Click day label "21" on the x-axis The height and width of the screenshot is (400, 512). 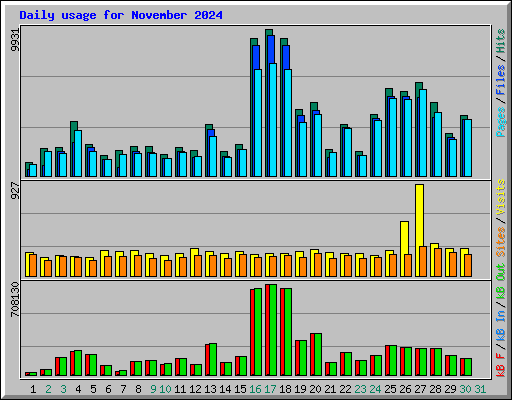pos(330,389)
